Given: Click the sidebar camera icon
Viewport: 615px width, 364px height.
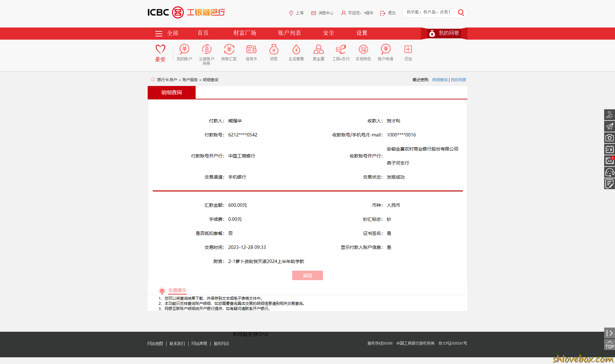Looking at the screenshot, I should [610, 138].
